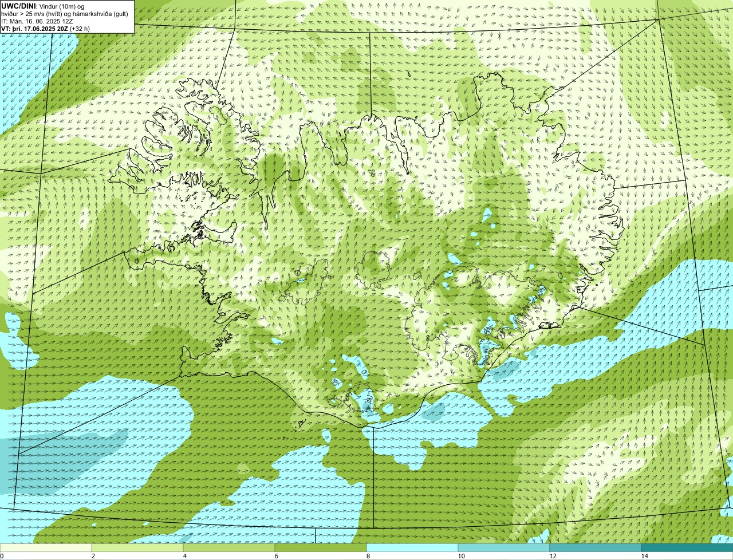The width and height of the screenshot is (733, 560).
Task: Click the legend scale label '2'
Action: [x=93, y=556]
